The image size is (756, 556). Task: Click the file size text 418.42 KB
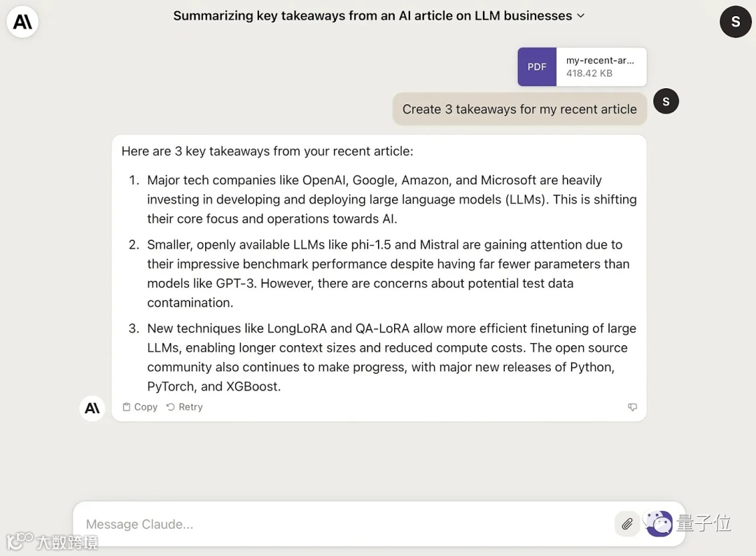(589, 74)
